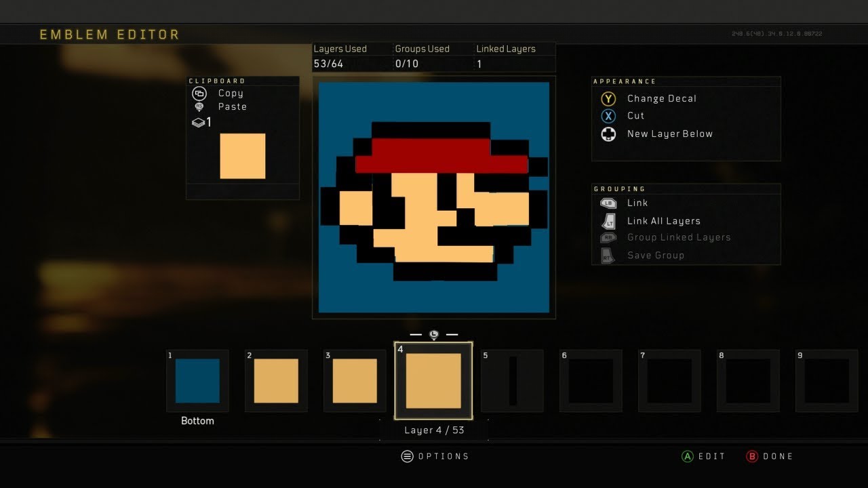Click the Copy clipboard icon
Image resolution: width=868 pixels, height=488 pixels.
(199, 94)
